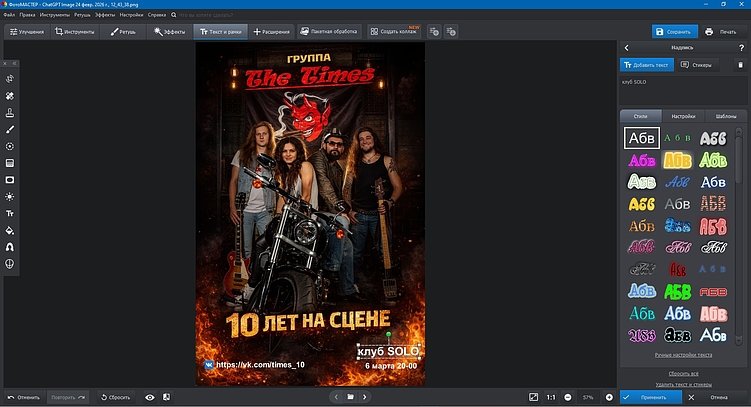
Task: Go to next image arrow
Action: tap(364, 397)
